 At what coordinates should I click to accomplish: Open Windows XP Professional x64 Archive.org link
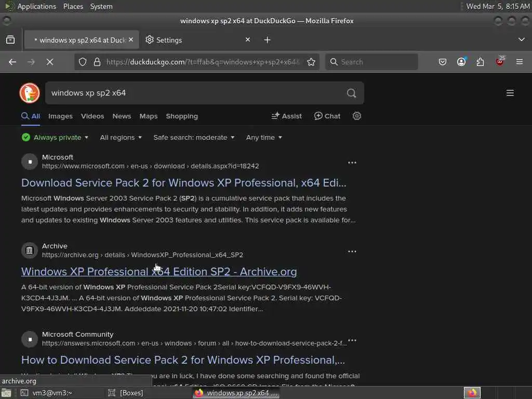[x=159, y=271]
